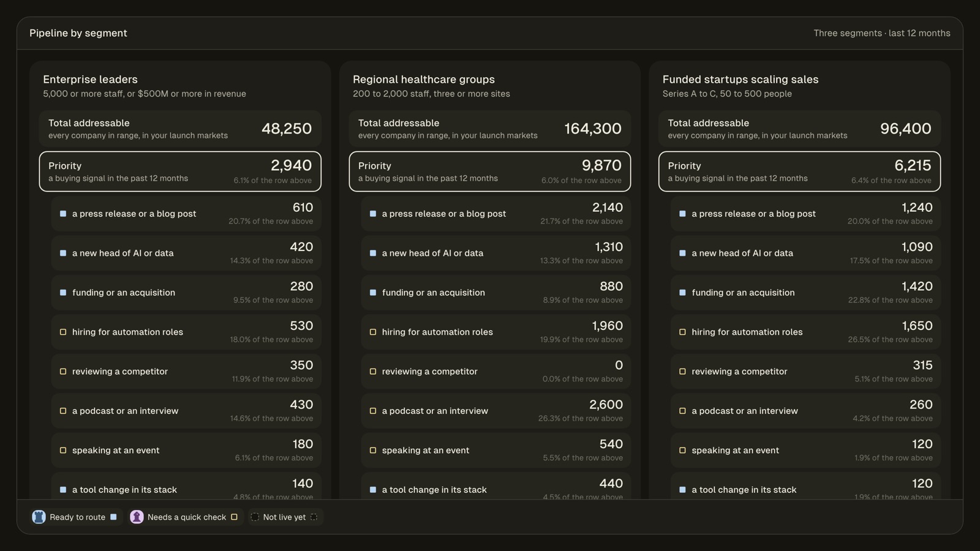Click the 'speaking at an event' label under Funded startups
980x551 pixels.
[735, 451]
